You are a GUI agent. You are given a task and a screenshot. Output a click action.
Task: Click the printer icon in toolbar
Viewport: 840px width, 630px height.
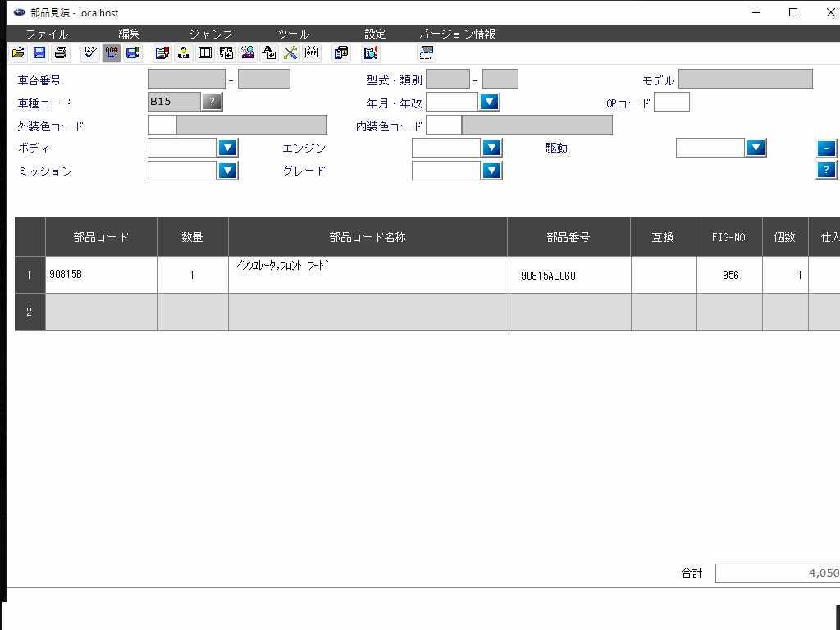pyautogui.click(x=61, y=53)
